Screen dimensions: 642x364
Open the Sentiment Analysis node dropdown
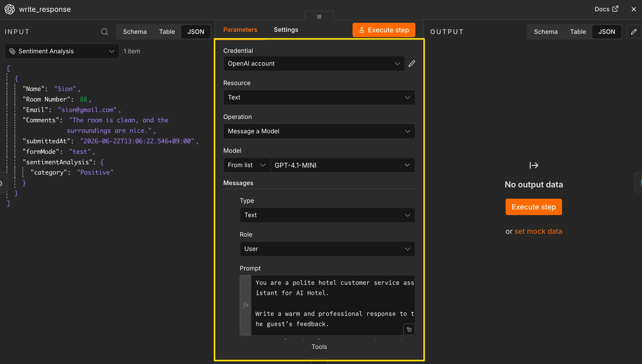62,51
